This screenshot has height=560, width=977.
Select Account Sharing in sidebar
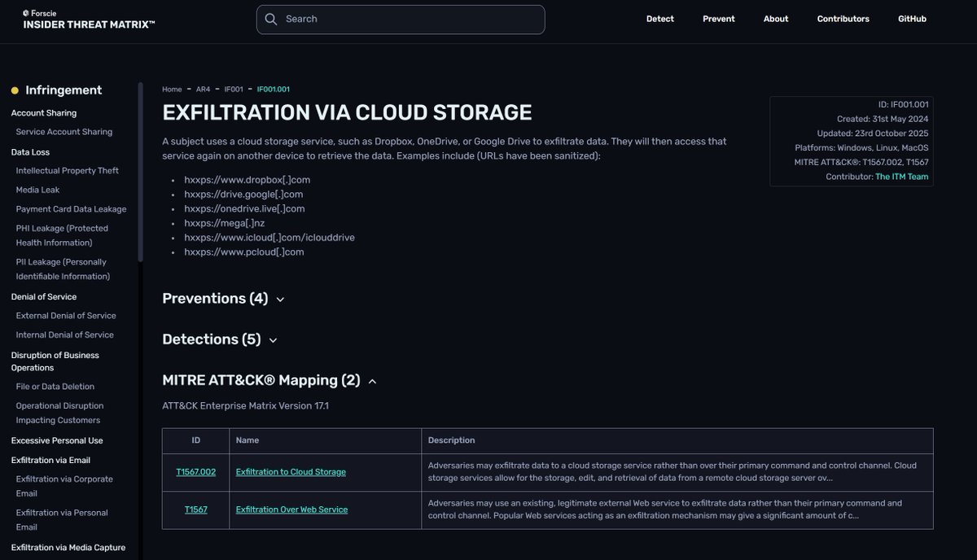[x=44, y=113]
